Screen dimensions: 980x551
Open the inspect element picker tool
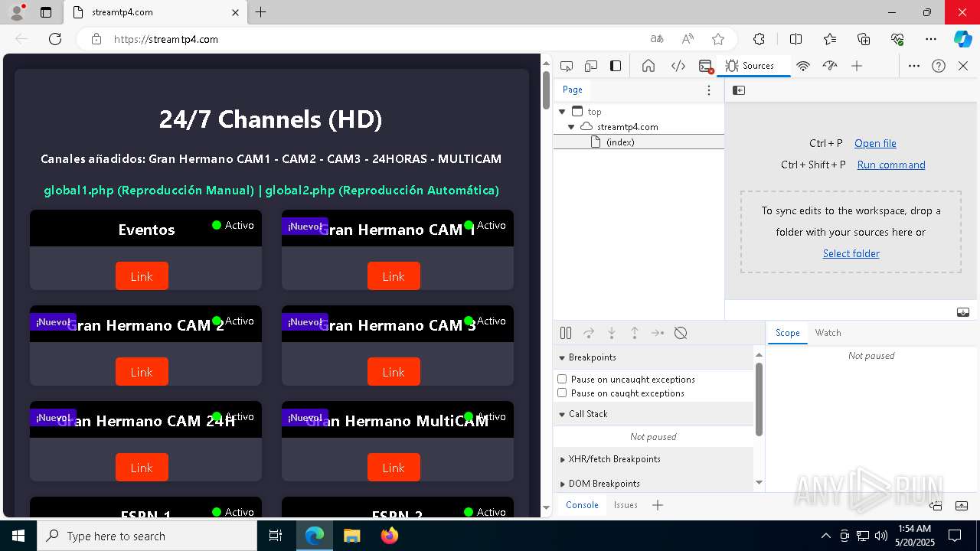[567, 66]
